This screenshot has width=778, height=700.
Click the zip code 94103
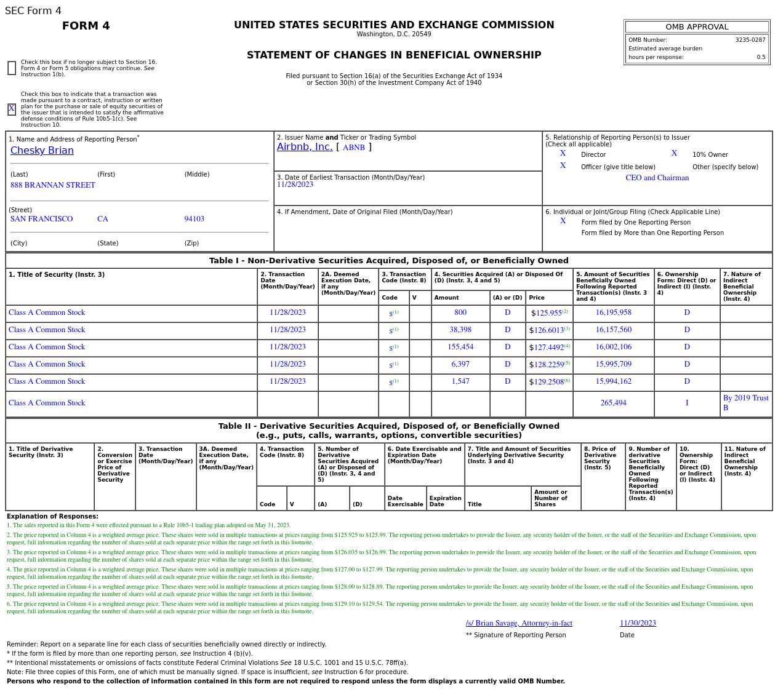pos(194,219)
